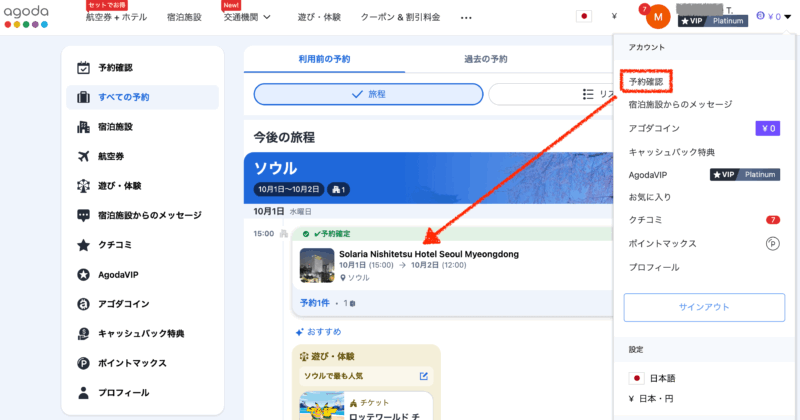Select 予約確認 in the account dropdown
Screen dimensions: 800x420
click(x=646, y=82)
